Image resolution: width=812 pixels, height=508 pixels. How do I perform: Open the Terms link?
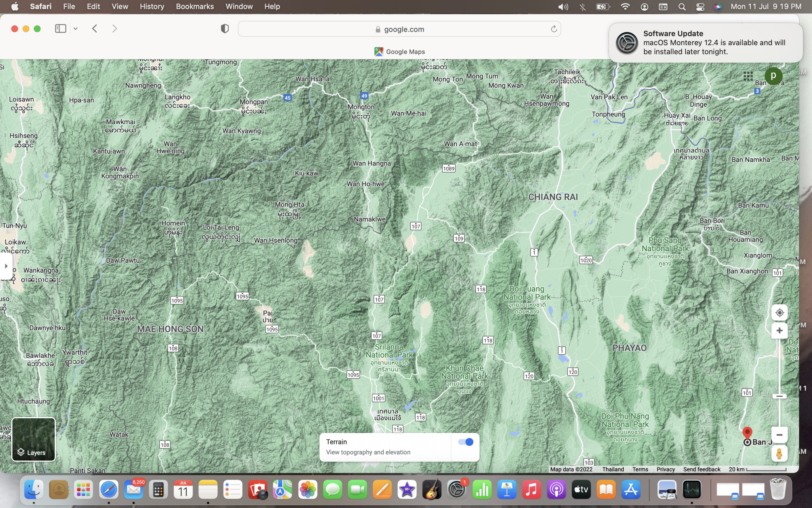[640, 469]
